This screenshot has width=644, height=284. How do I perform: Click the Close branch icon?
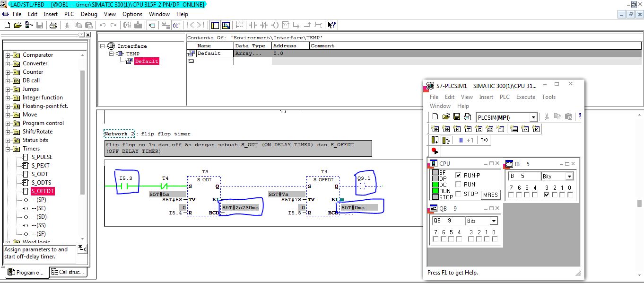[308, 25]
